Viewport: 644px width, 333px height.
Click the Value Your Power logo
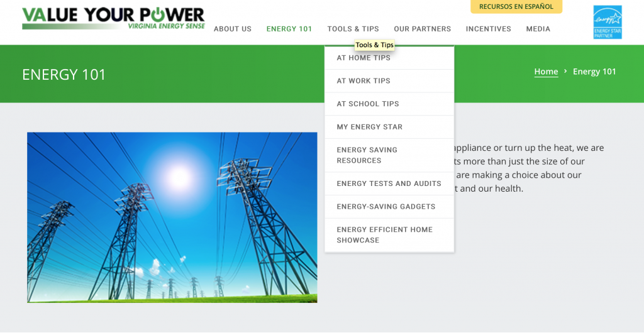[113, 18]
